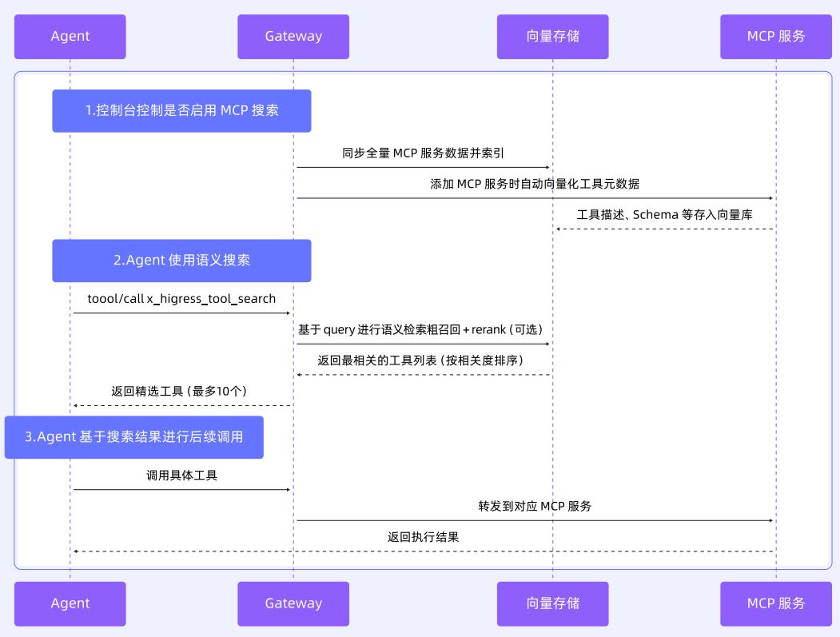
Task: Select the 添加 MCP 服务时自动向量化工具元数据 label
Action: [535, 184]
